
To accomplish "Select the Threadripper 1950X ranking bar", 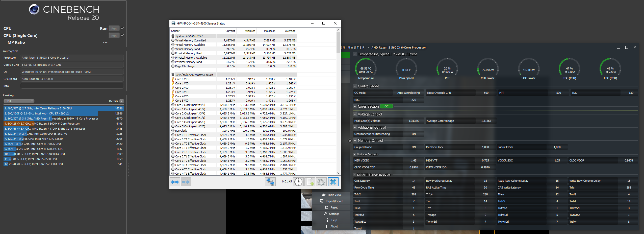I will (x=63, y=119).
